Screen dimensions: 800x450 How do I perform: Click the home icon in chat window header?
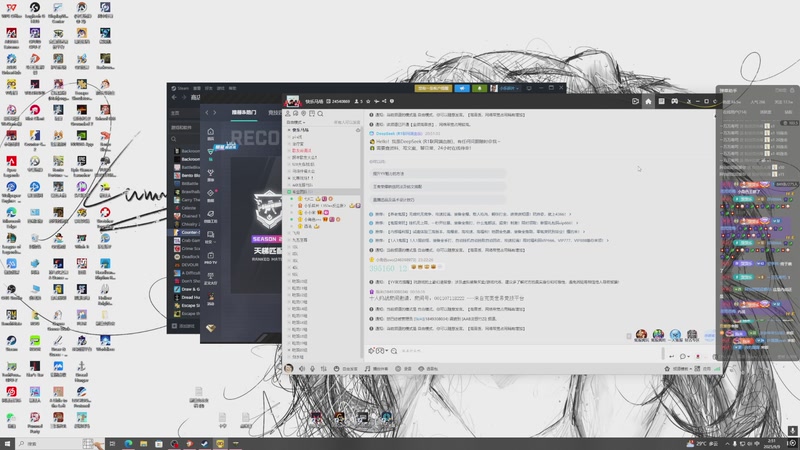[x=648, y=101]
